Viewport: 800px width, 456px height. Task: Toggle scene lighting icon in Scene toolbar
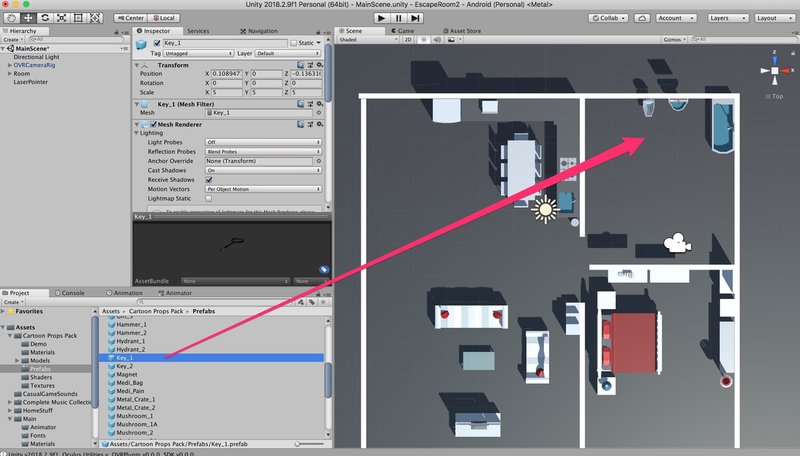(x=424, y=39)
